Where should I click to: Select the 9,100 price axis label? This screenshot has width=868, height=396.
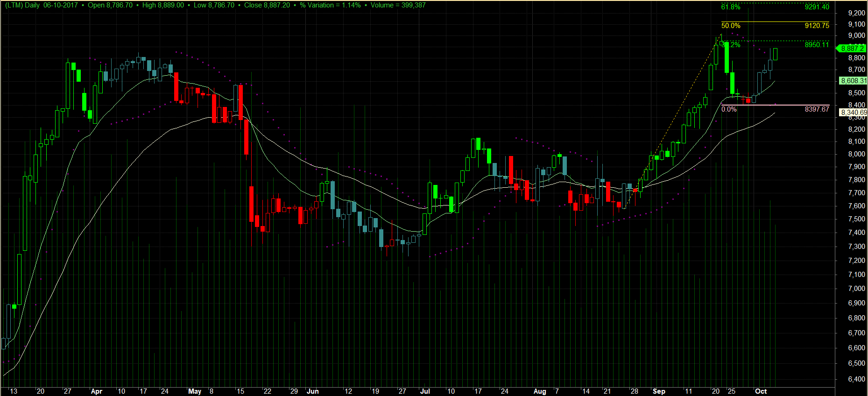tap(857, 24)
